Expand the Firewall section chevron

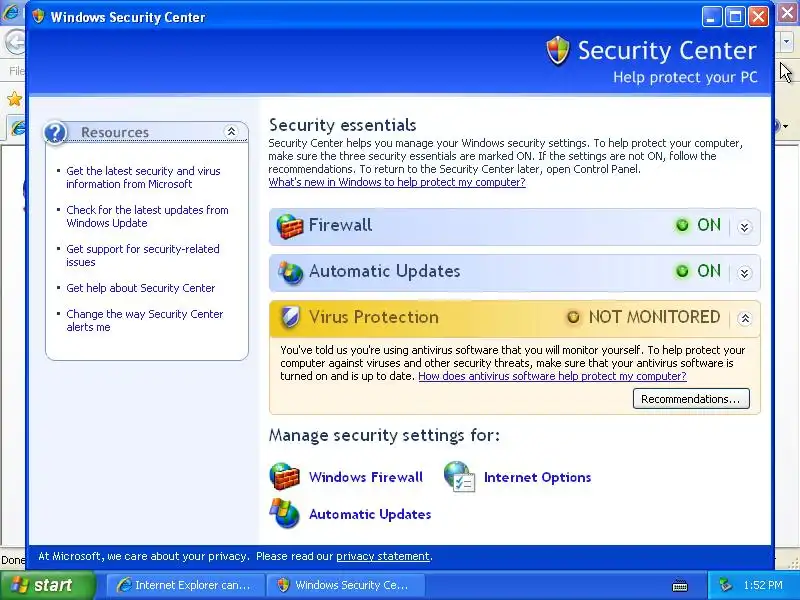[x=744, y=227]
